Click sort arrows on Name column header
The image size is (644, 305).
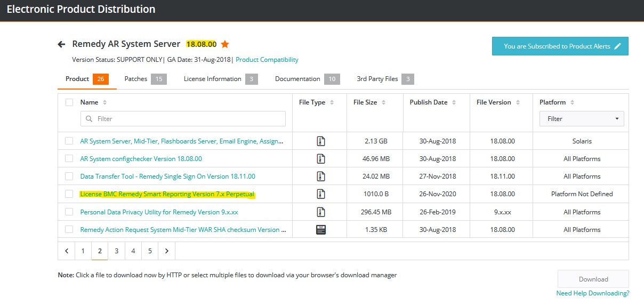[x=104, y=102]
